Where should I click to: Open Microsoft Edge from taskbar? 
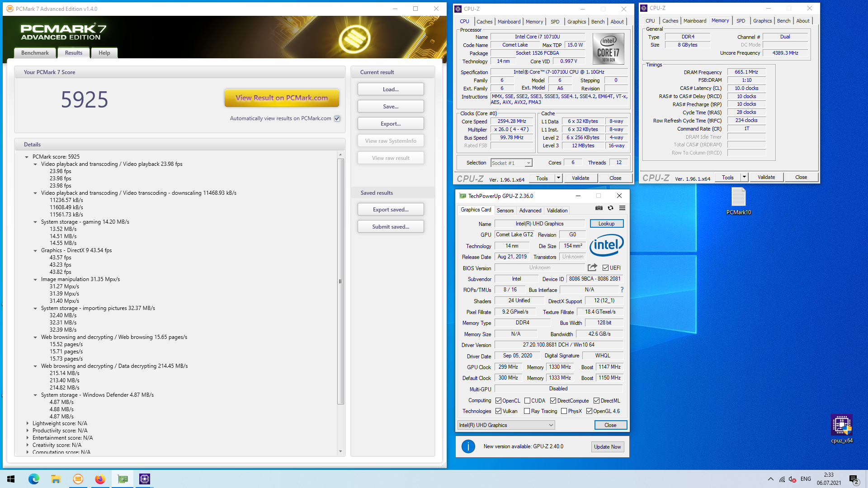33,479
